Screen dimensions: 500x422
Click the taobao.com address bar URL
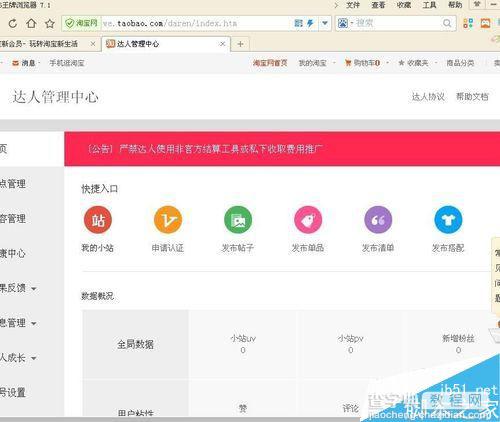tap(170, 23)
